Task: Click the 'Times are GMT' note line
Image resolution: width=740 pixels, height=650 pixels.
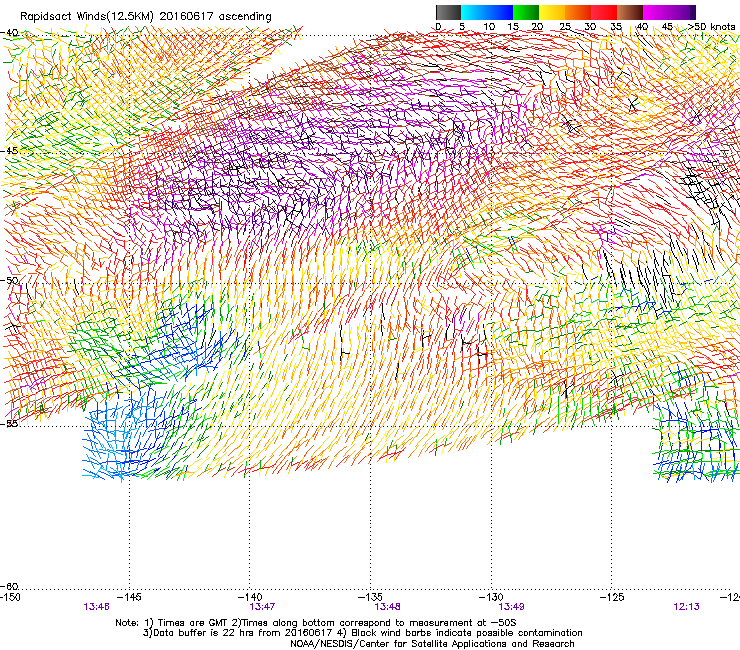Action: (316, 623)
